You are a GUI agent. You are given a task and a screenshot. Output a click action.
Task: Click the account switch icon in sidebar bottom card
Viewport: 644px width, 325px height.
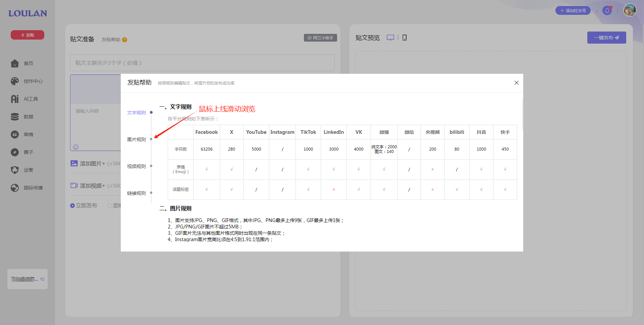click(42, 279)
